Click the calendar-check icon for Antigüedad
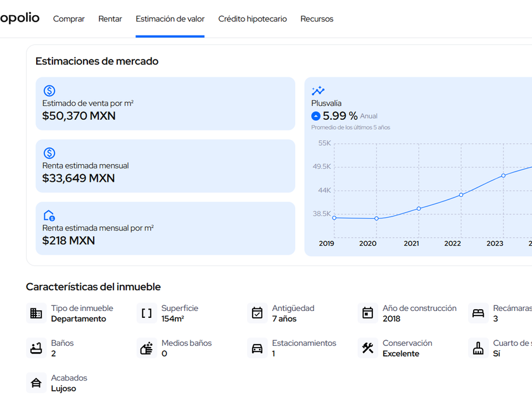This screenshot has width=532, height=399. click(257, 313)
